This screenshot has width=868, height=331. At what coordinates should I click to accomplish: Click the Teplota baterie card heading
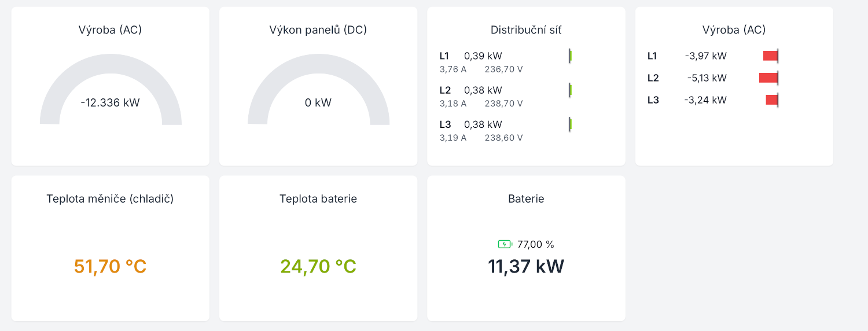pyautogui.click(x=318, y=199)
